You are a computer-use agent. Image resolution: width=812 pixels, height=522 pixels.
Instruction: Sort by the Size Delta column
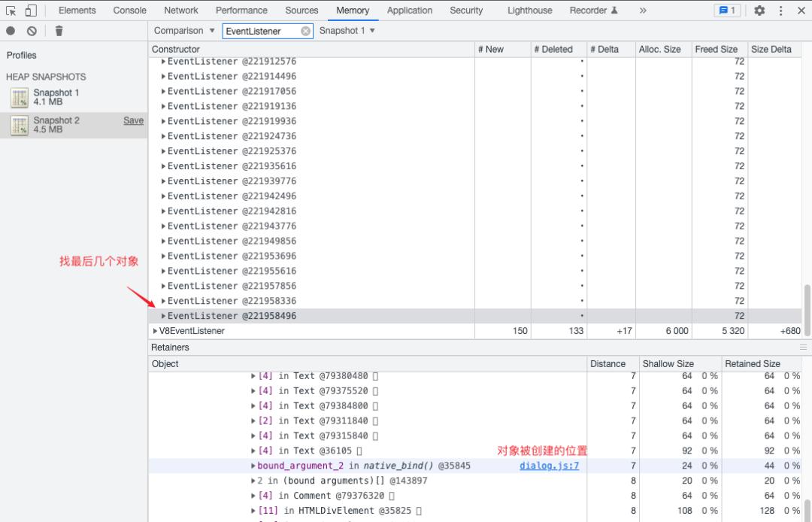(771, 49)
